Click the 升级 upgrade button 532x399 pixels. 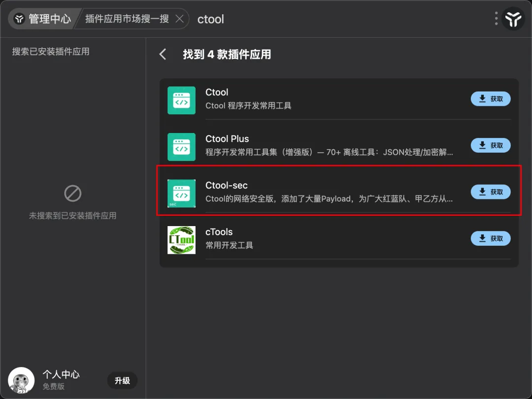coord(122,381)
